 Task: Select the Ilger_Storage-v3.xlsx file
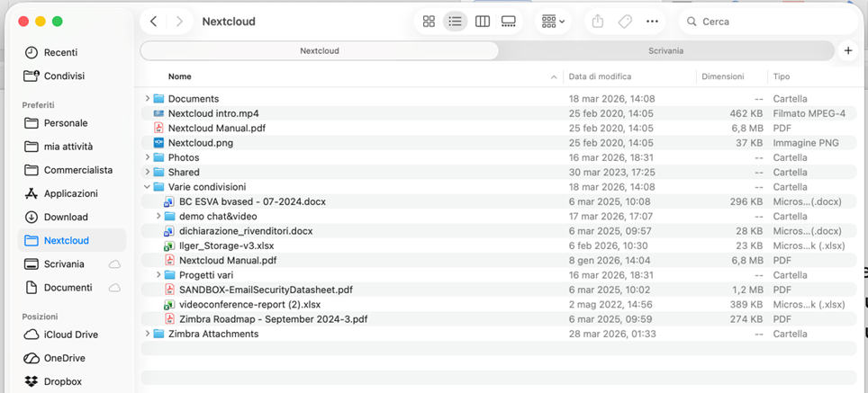(x=227, y=246)
